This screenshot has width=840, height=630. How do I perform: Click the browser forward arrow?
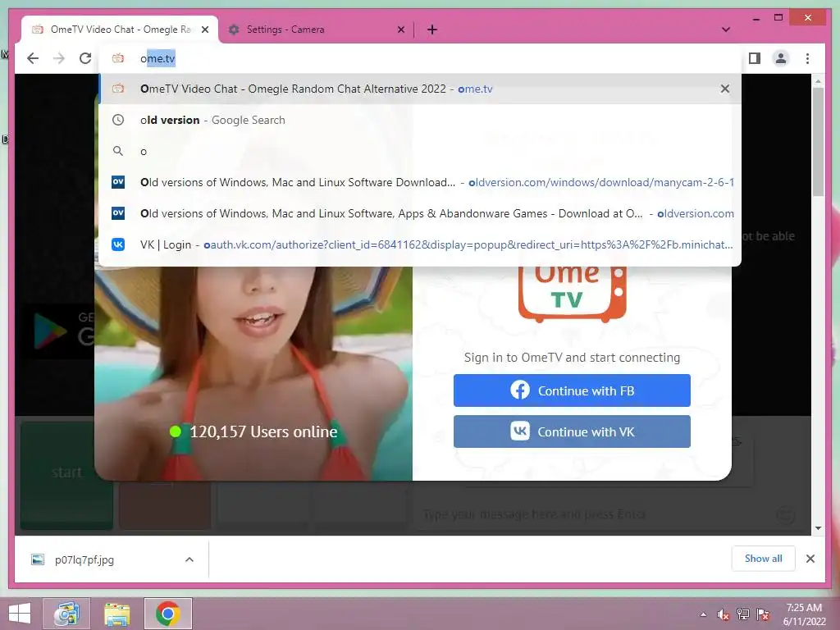point(59,58)
